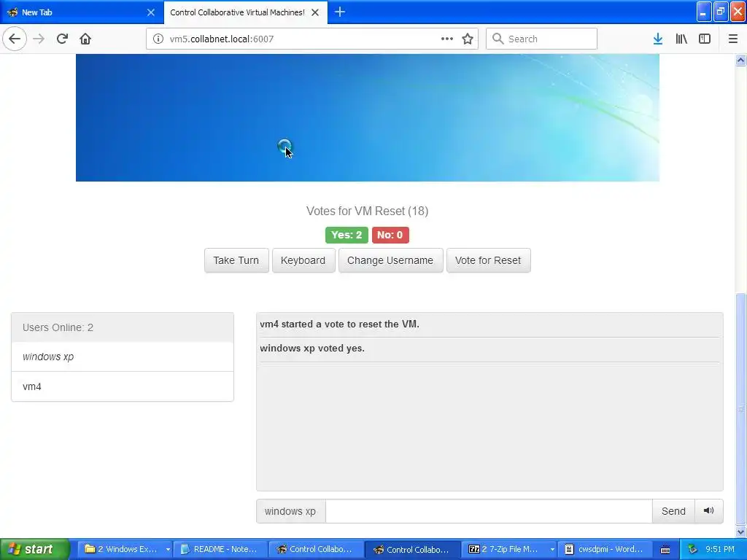Click Vote for Reset button
Image resolution: width=747 pixels, height=560 pixels.
click(488, 260)
